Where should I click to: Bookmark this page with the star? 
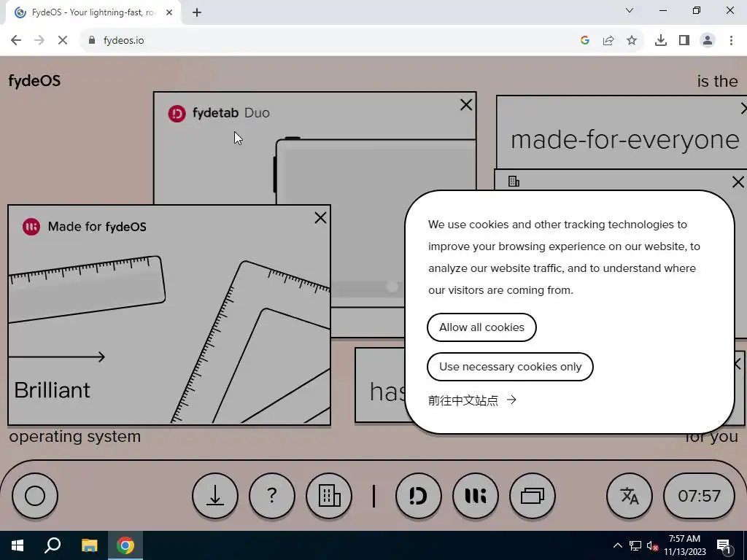(632, 41)
